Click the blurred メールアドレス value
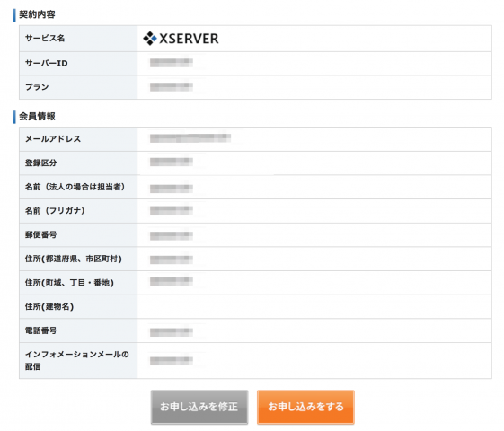Screen dimensions: 504x431 pos(190,138)
